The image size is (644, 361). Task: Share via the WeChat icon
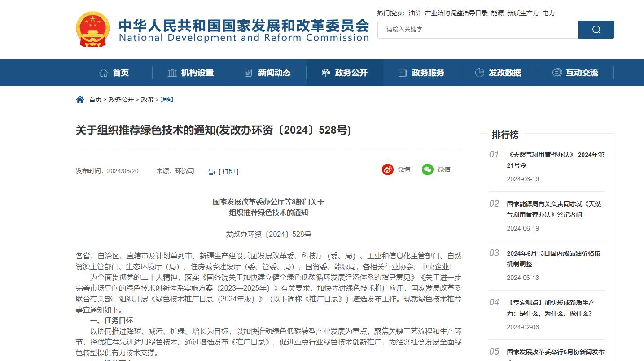point(428,170)
